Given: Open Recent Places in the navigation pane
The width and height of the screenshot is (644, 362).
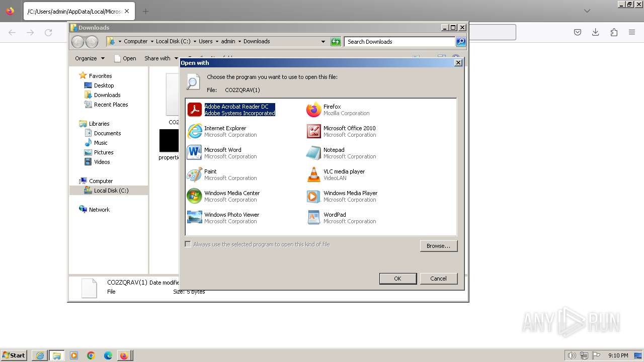Looking at the screenshot, I should click(x=111, y=105).
